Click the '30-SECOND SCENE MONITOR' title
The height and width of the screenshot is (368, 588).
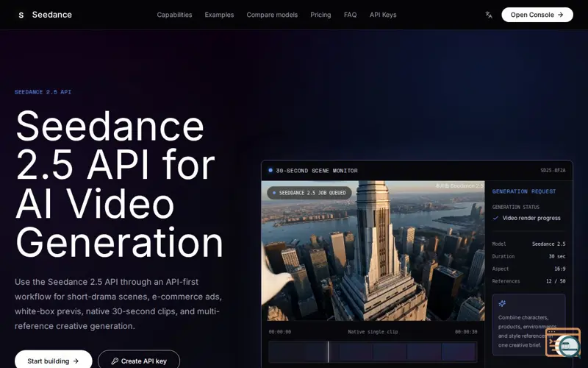(x=317, y=171)
